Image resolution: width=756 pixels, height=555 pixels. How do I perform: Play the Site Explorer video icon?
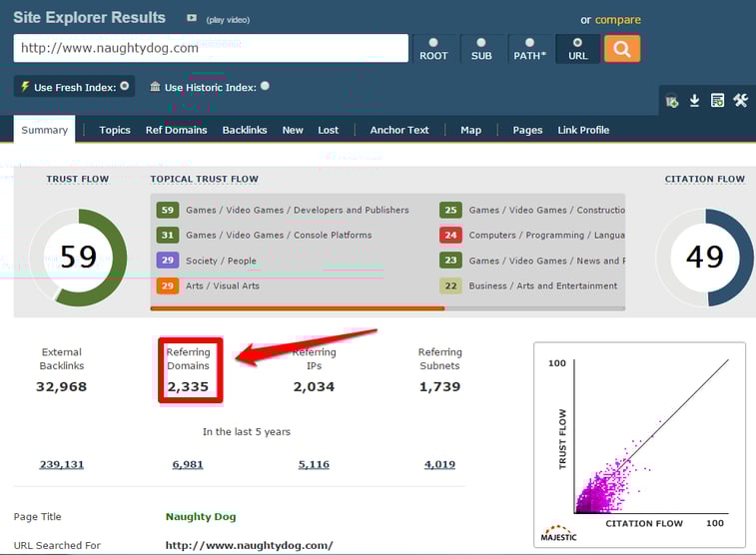192,18
